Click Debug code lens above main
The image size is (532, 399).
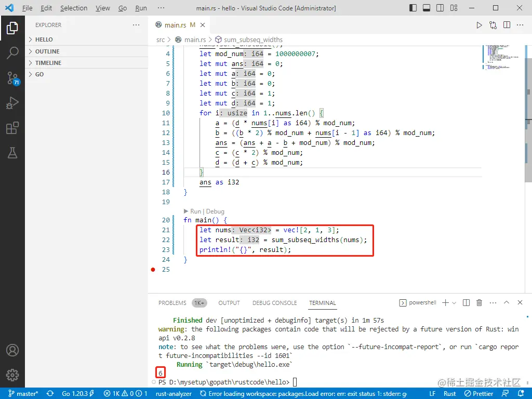[215, 211]
